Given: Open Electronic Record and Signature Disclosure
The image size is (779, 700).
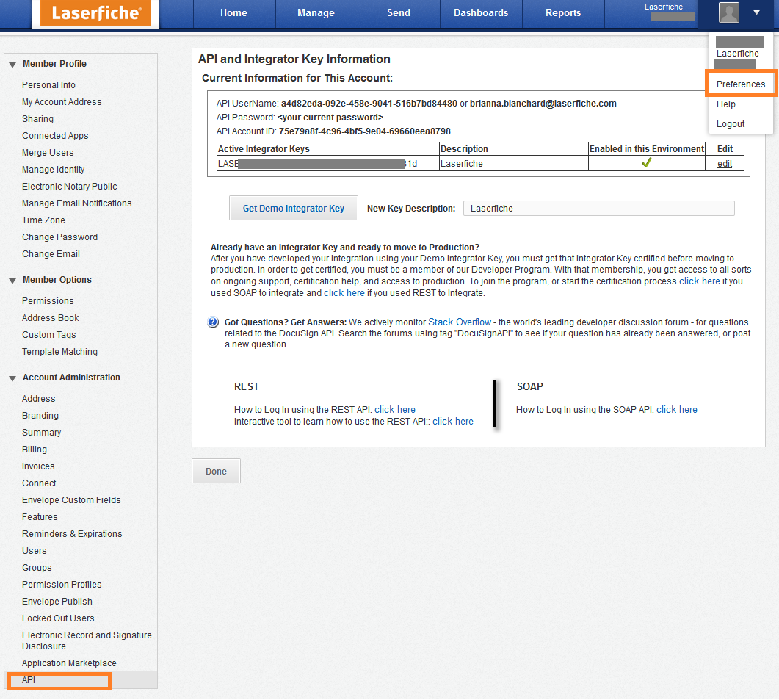Looking at the screenshot, I should 87,641.
